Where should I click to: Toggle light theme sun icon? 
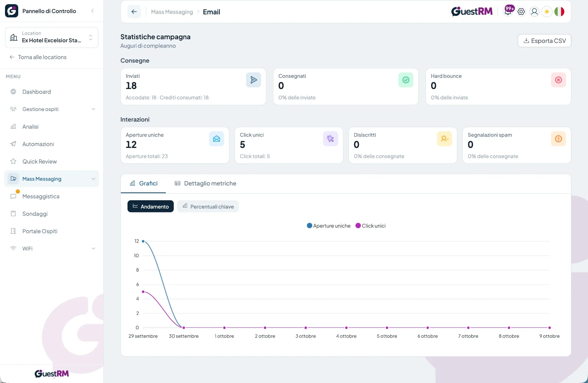[547, 12]
